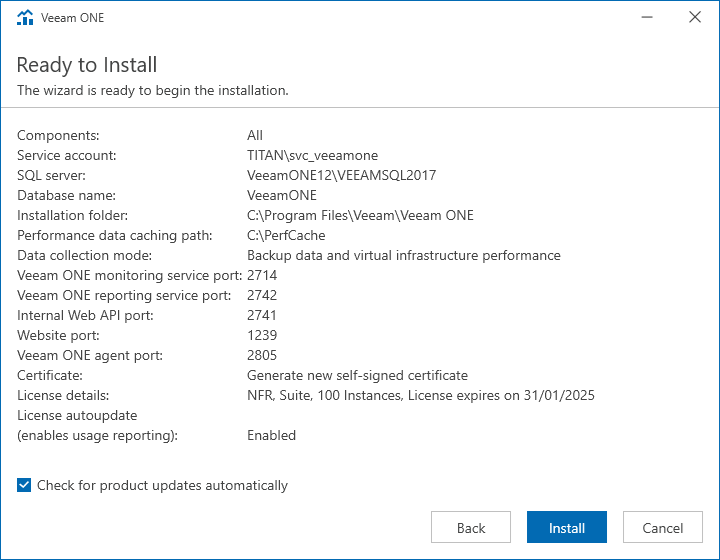This screenshot has width=720, height=560.
Task: Click agent port value 2805
Action: (262, 355)
